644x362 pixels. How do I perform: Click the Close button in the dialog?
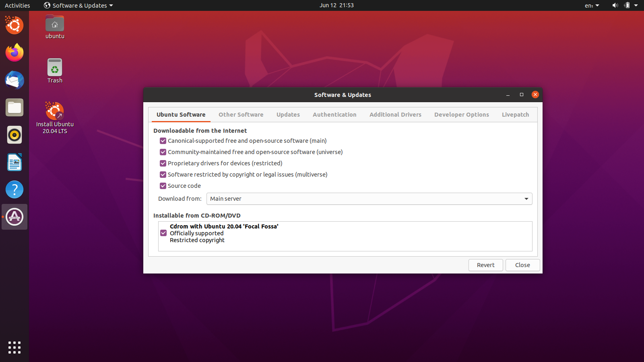coord(522,265)
